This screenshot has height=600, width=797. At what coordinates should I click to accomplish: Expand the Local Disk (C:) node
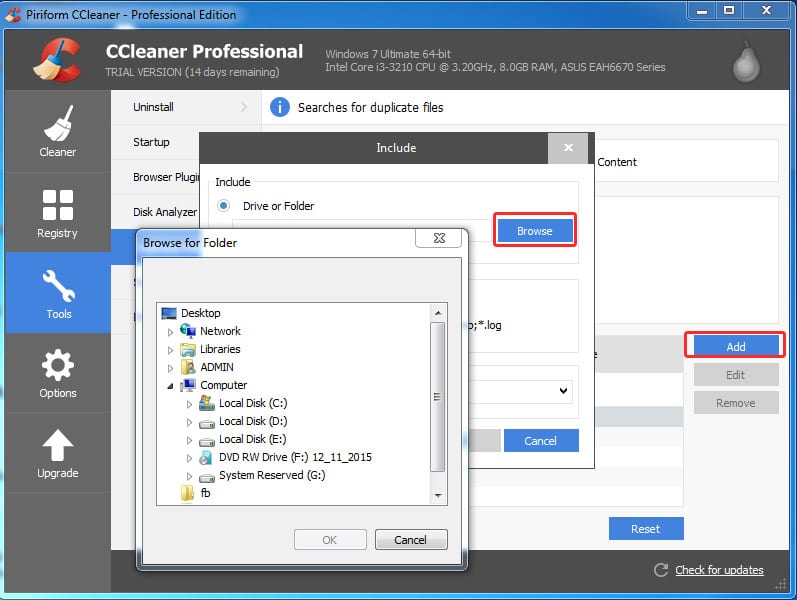click(189, 403)
